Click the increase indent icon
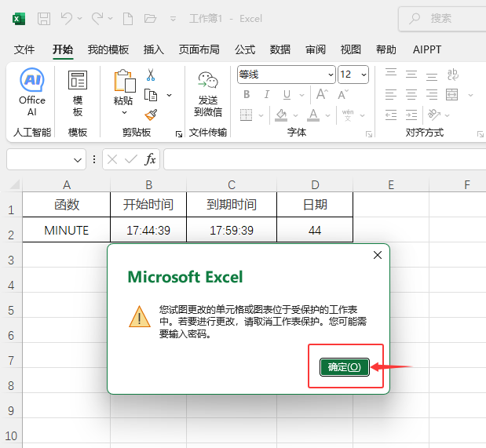 tap(411, 115)
